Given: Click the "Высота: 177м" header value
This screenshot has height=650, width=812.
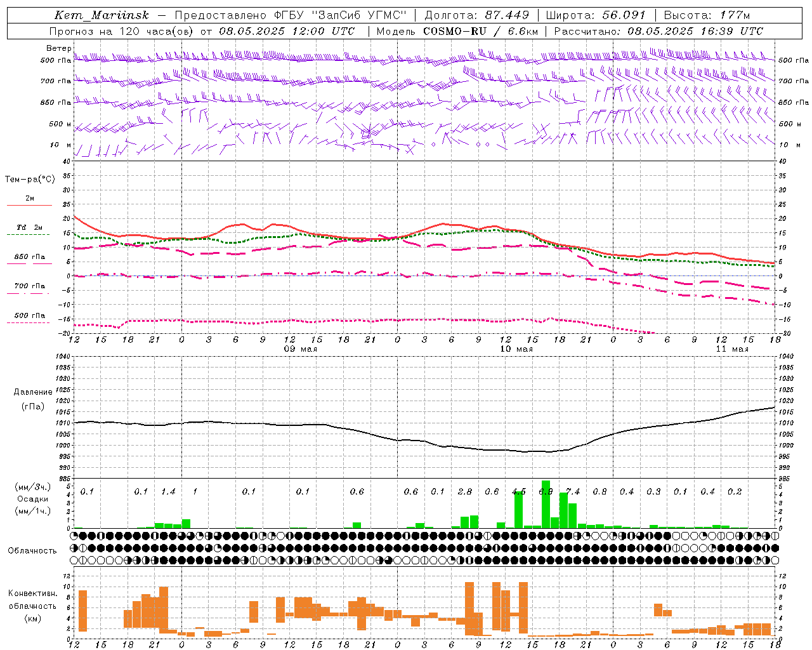Looking at the screenshot, I should point(707,15).
